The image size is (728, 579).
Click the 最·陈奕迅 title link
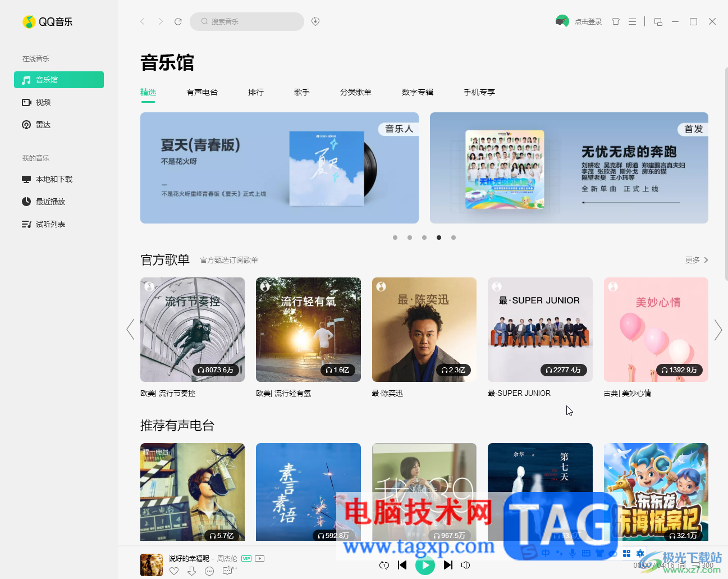(388, 393)
